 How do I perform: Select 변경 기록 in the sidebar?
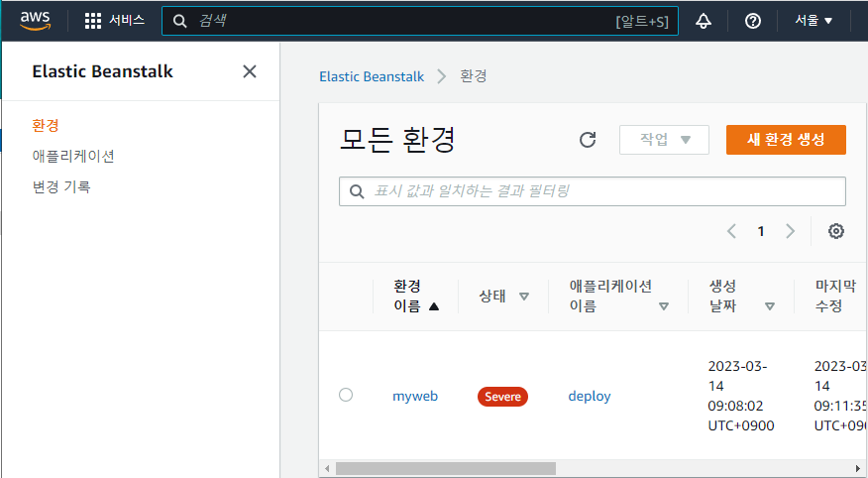tap(61, 187)
